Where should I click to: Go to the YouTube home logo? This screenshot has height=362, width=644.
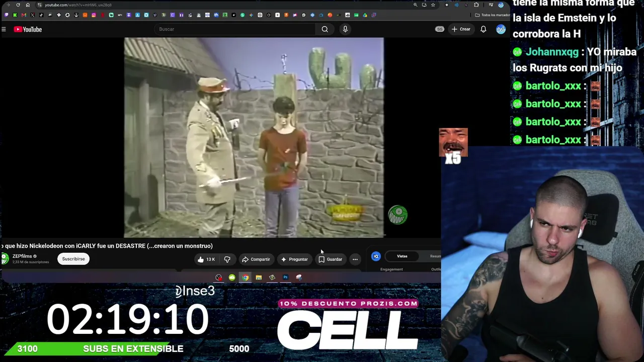tap(28, 29)
